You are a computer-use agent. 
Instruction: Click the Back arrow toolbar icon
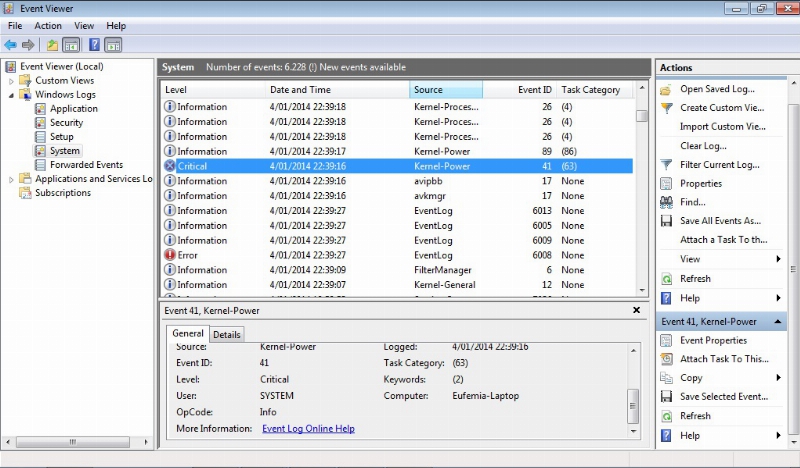10,45
